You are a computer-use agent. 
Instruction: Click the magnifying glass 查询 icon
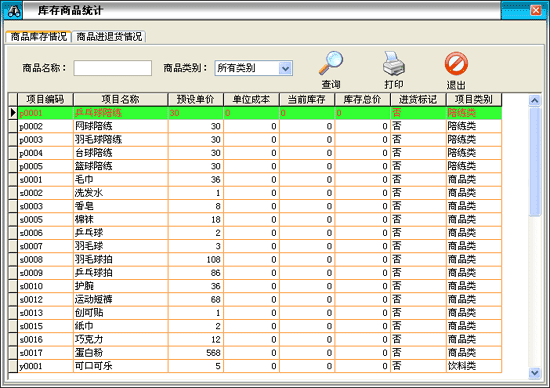coord(330,63)
